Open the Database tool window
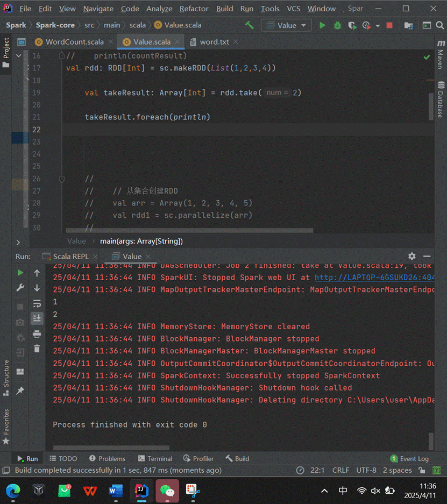The height and width of the screenshot is (504, 447). 441,100
